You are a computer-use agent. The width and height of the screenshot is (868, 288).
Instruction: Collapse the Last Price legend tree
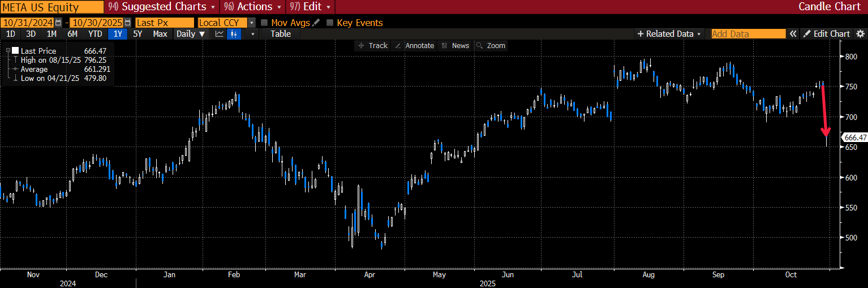(7, 51)
